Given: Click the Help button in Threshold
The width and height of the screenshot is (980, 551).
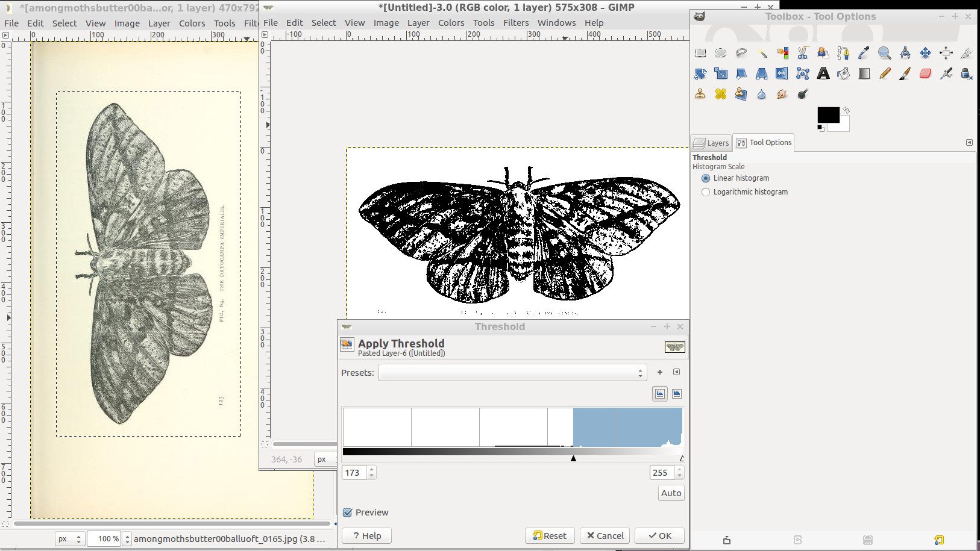Looking at the screenshot, I should tap(366, 536).
